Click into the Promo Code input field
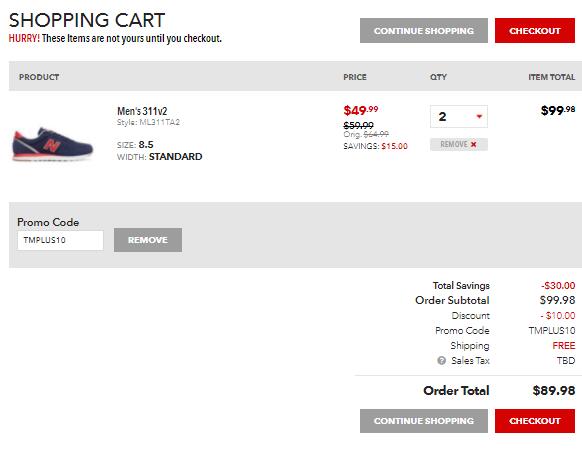This screenshot has width=582, height=463. point(60,240)
